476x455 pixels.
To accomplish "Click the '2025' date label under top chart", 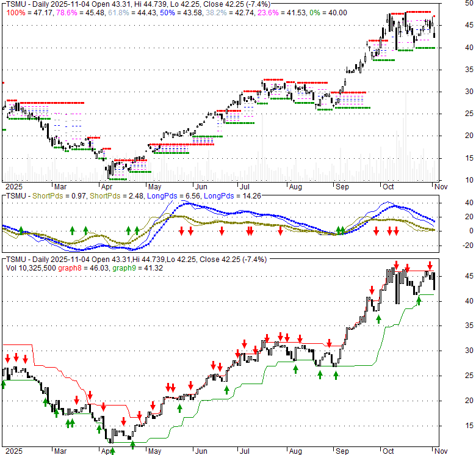I will tap(14, 187).
